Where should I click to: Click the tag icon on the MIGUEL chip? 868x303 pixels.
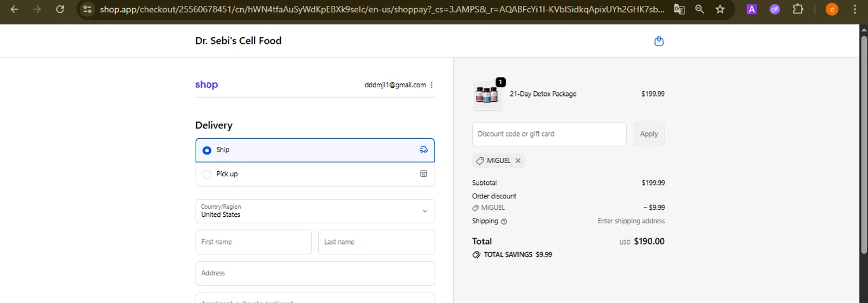480,161
